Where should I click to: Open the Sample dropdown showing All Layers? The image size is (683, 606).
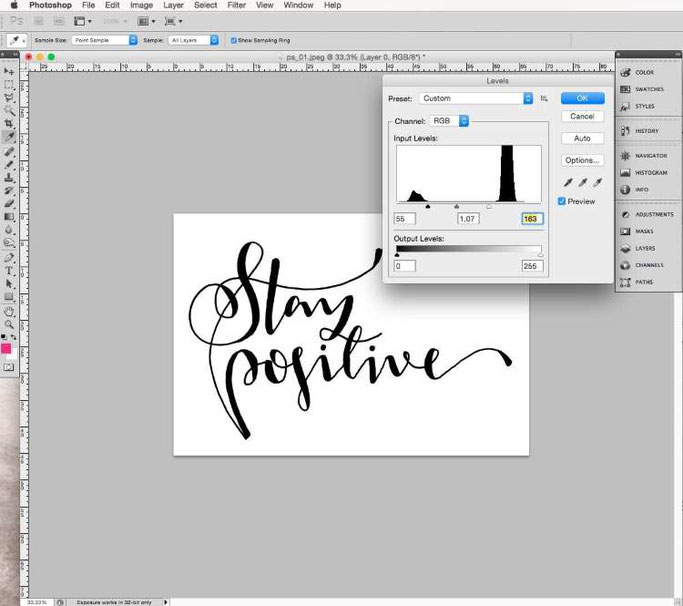(x=193, y=40)
